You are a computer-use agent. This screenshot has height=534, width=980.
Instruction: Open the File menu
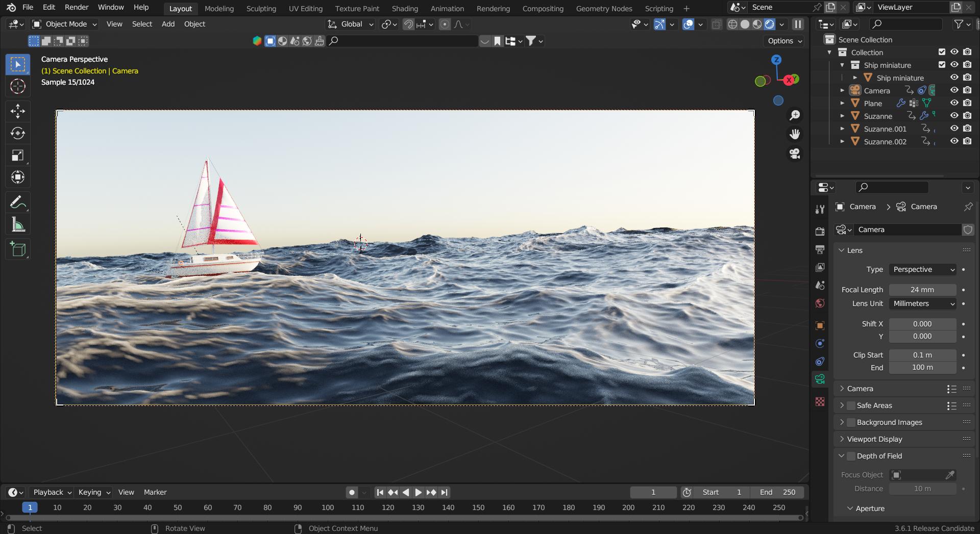pos(28,7)
